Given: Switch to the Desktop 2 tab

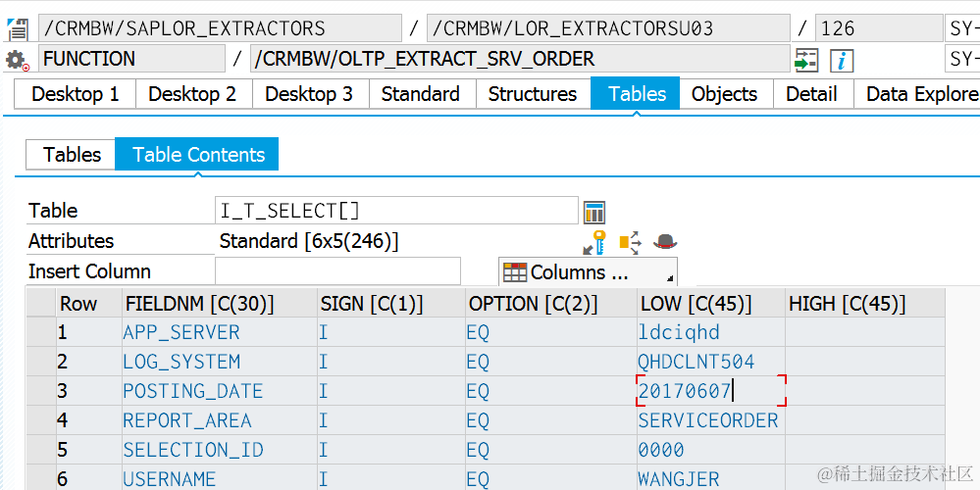Looking at the screenshot, I should pos(192,94).
